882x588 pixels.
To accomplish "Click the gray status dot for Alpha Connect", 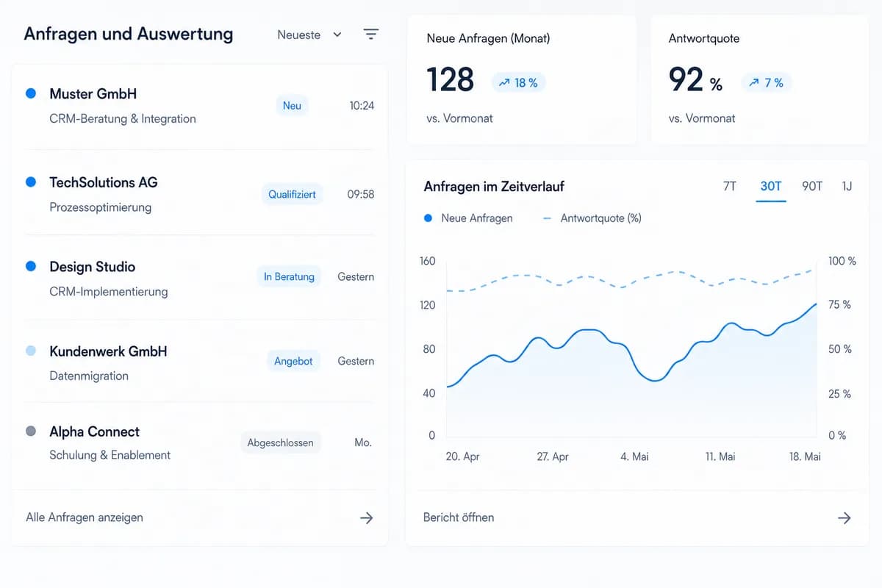I will point(31,431).
